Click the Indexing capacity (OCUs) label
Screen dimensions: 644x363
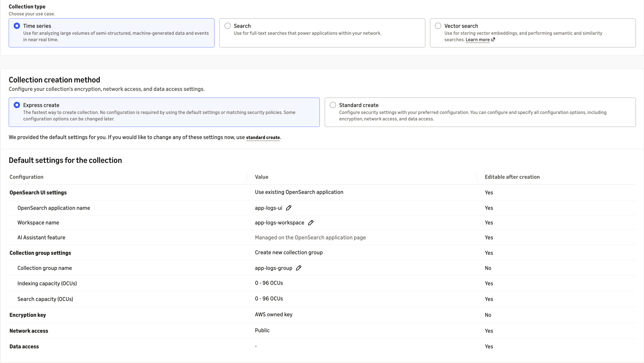click(x=47, y=283)
